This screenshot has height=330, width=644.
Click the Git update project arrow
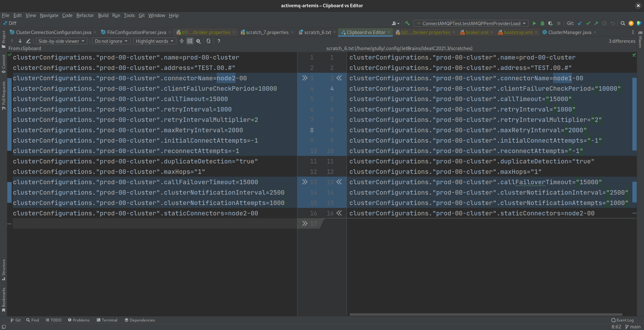(x=580, y=23)
